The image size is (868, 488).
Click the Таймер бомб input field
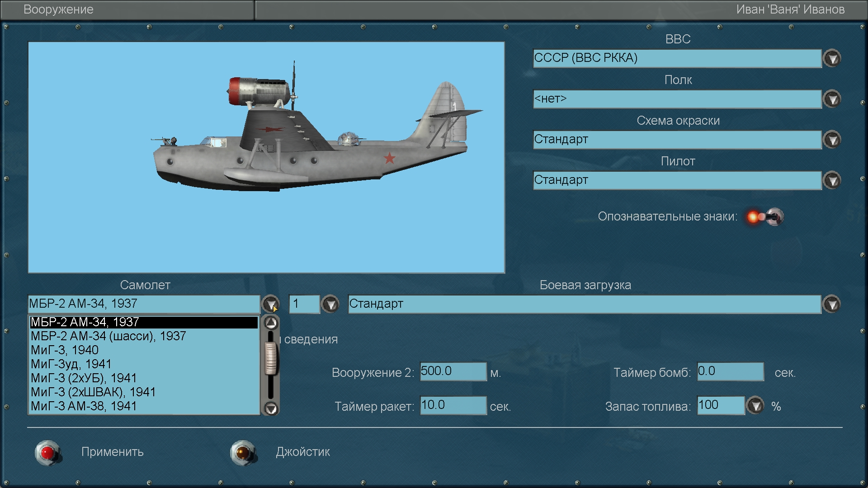pyautogui.click(x=730, y=371)
